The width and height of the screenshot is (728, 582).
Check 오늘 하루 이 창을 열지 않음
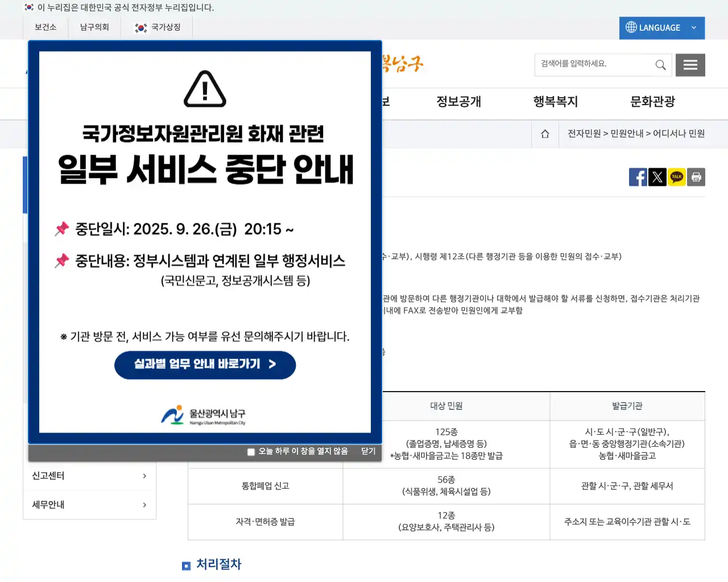click(251, 452)
